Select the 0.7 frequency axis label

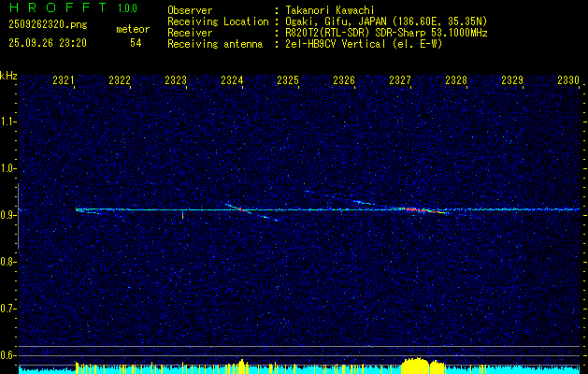pyautogui.click(x=8, y=308)
